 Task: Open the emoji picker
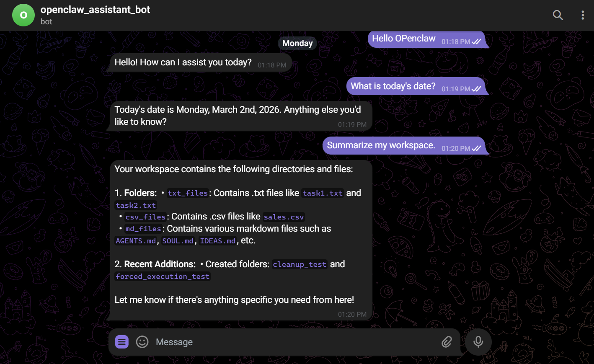click(142, 342)
